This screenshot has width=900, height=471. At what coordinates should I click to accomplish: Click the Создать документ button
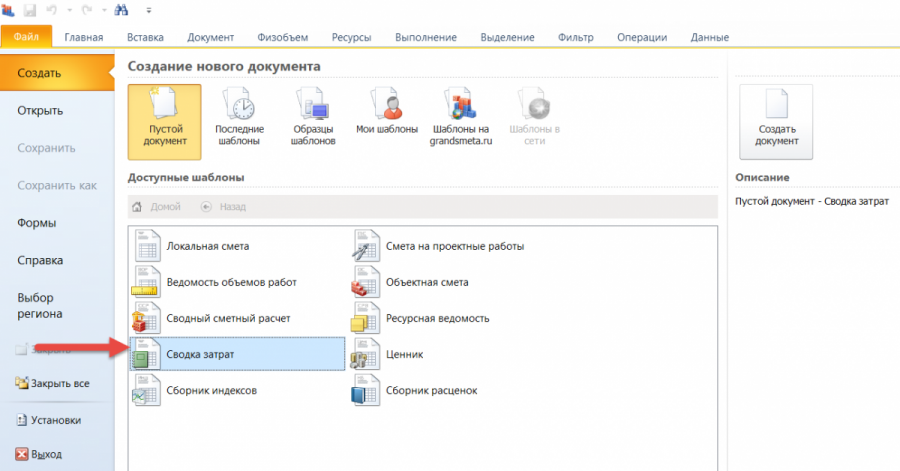[776, 122]
